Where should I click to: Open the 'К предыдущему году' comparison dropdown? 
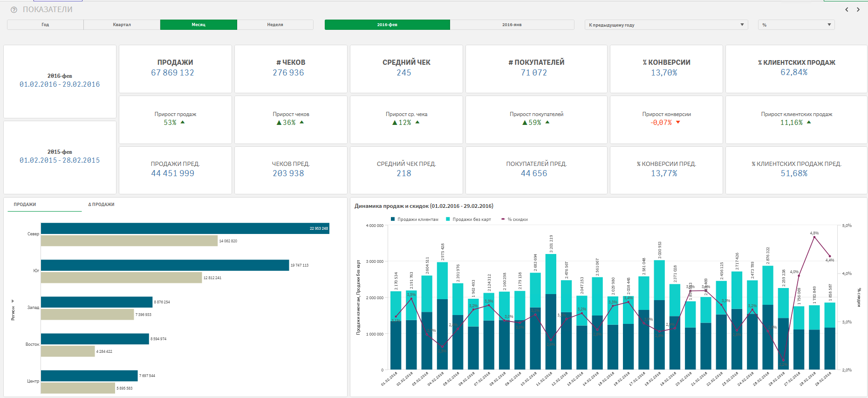666,25
